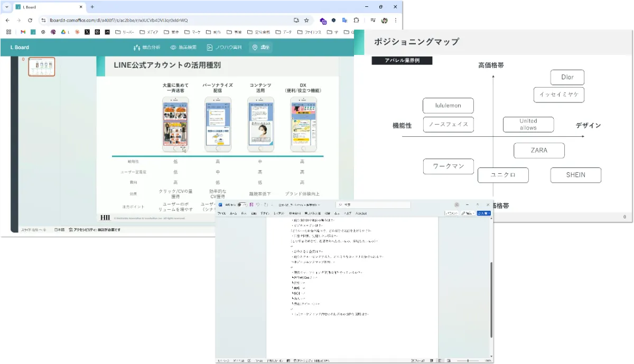The height and width of the screenshot is (364, 634).
Task: Click the comments button in Word
Action: [452, 213]
